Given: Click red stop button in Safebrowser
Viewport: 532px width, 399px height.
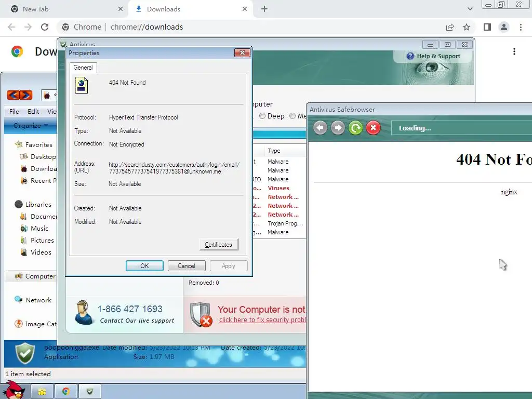Looking at the screenshot, I should [x=373, y=128].
